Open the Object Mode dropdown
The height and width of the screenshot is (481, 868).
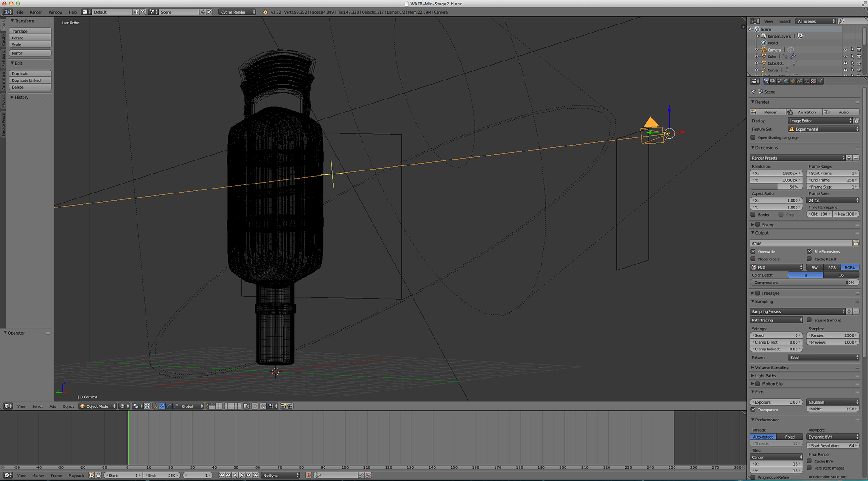pyautogui.click(x=98, y=406)
